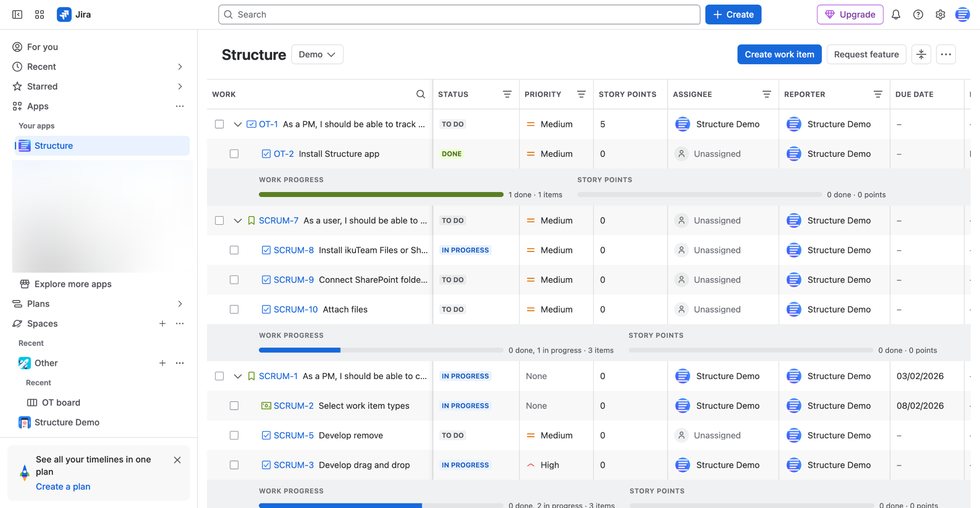Open the more actions ellipsis beside Request feature
The height and width of the screenshot is (508, 980).
946,54
